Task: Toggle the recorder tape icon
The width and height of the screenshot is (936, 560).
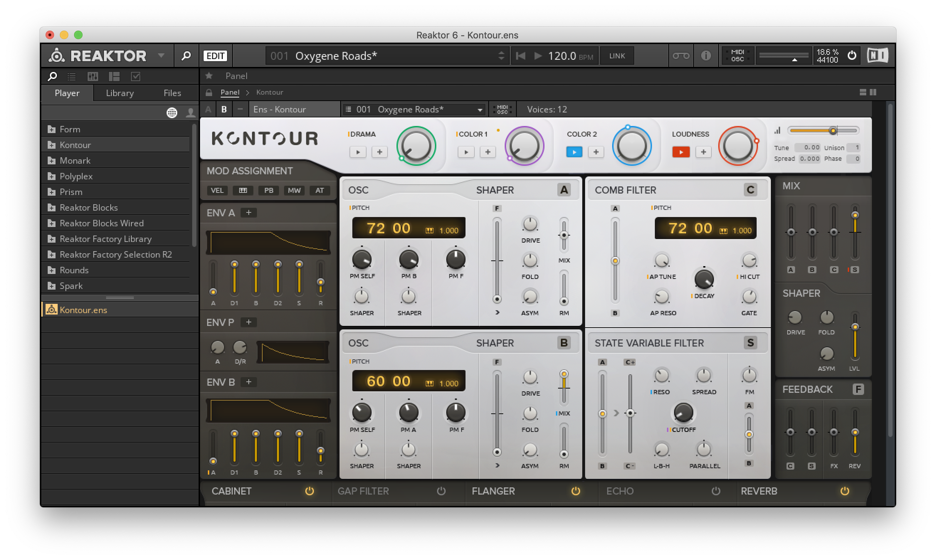Action: coord(681,56)
